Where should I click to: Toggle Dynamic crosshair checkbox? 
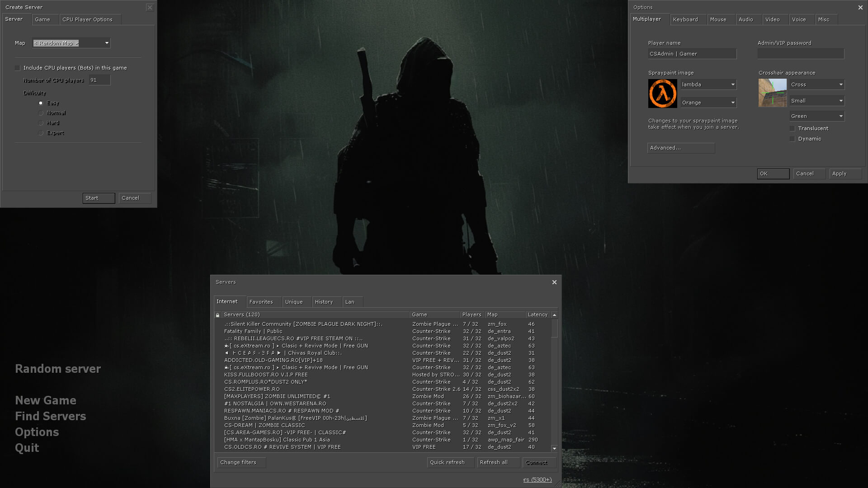(792, 139)
